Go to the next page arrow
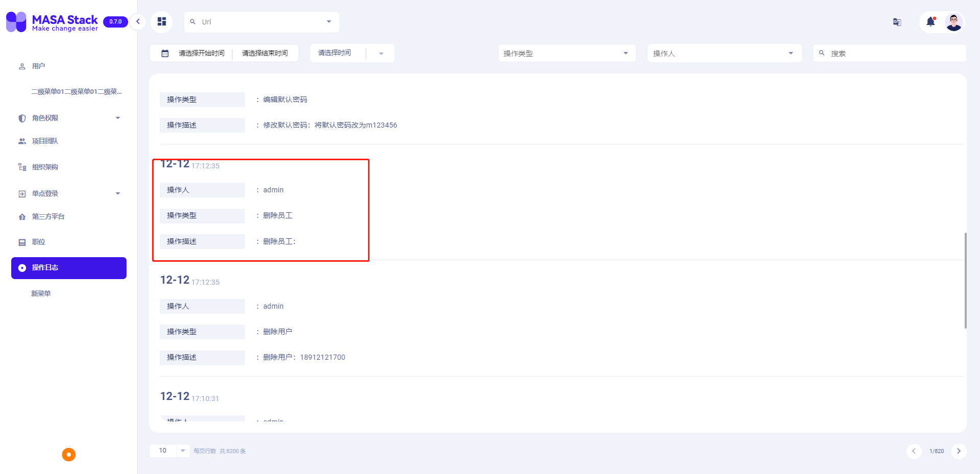Screen dimensions: 980x474 (x=959, y=451)
